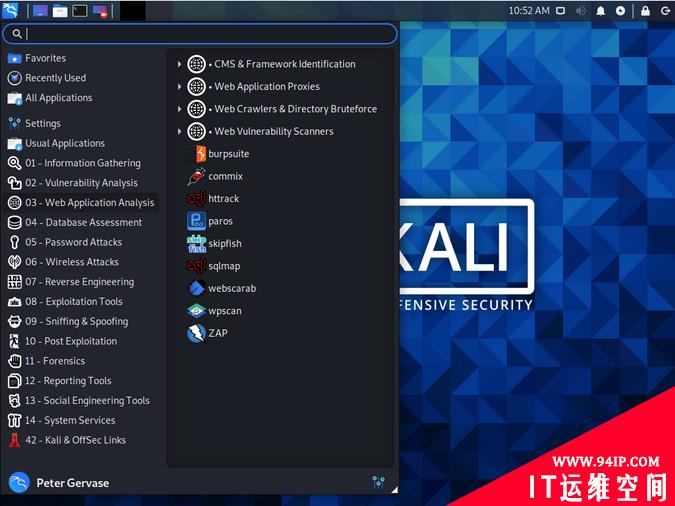This screenshot has width=675, height=506.
Task: Select 13 - Social Engineering Tools
Action: coord(79,401)
